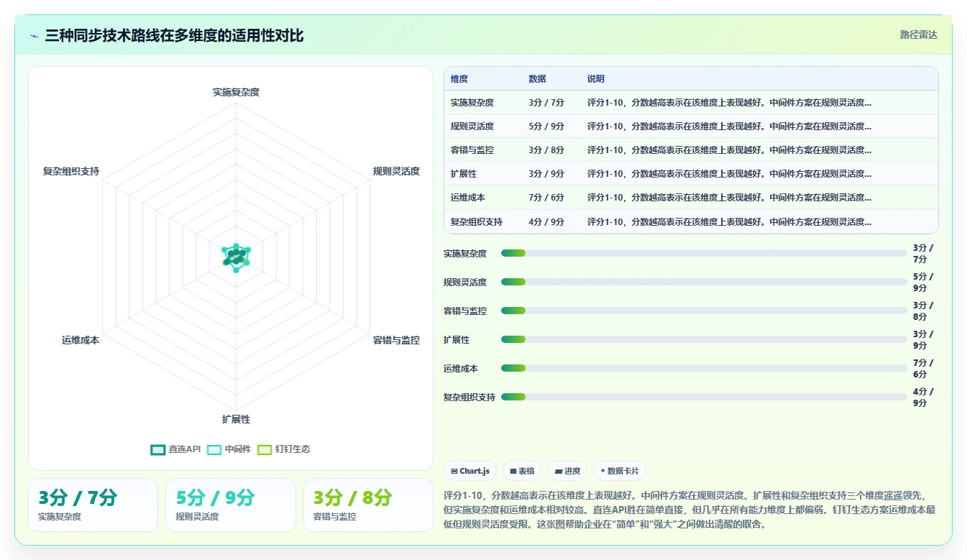Image resolution: width=967 pixels, height=560 pixels.
Task: Click the radar axis label 实施复杂度
Action: [236, 92]
